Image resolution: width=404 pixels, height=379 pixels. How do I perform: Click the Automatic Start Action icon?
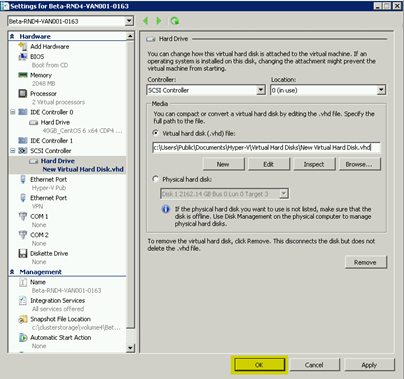point(23,337)
